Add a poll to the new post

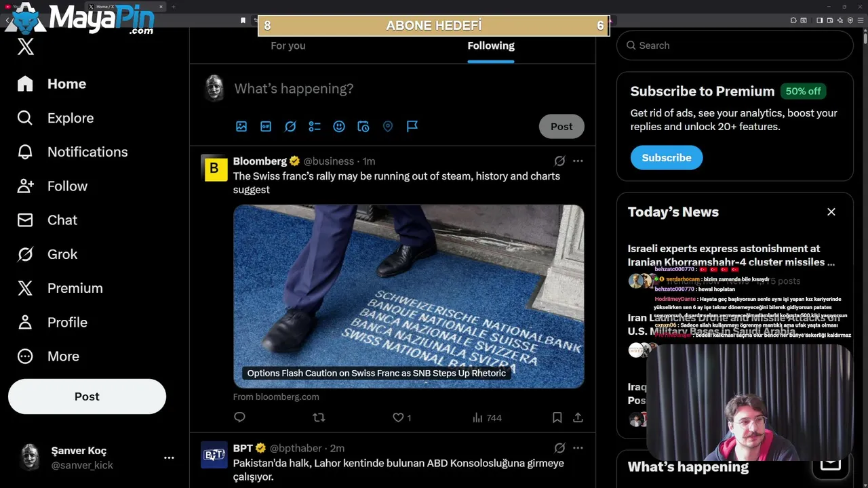click(x=315, y=126)
